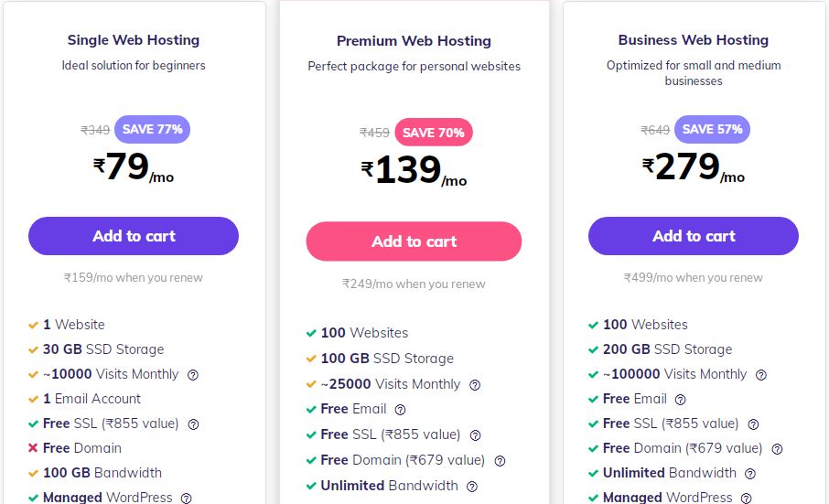Open help icon beside Premium Unlimited Bandwidth
The width and height of the screenshot is (829, 504).
point(472,487)
